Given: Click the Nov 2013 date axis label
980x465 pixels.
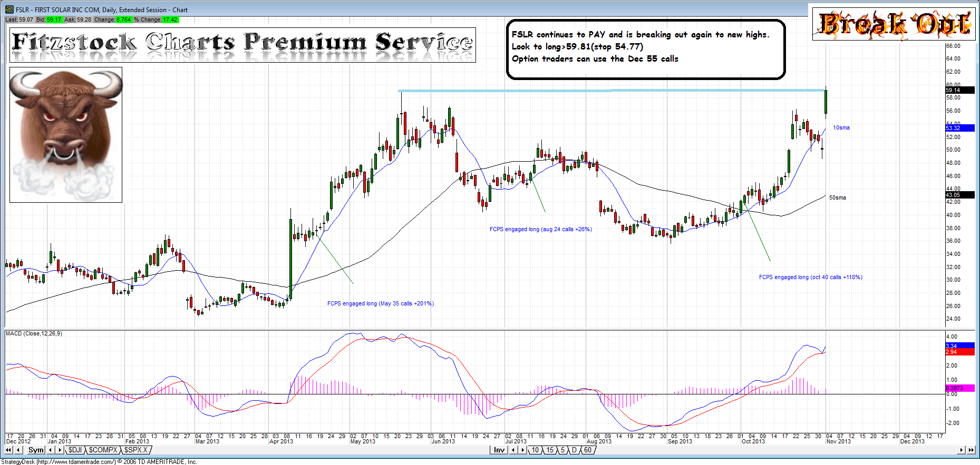Looking at the screenshot, I should [x=838, y=441].
